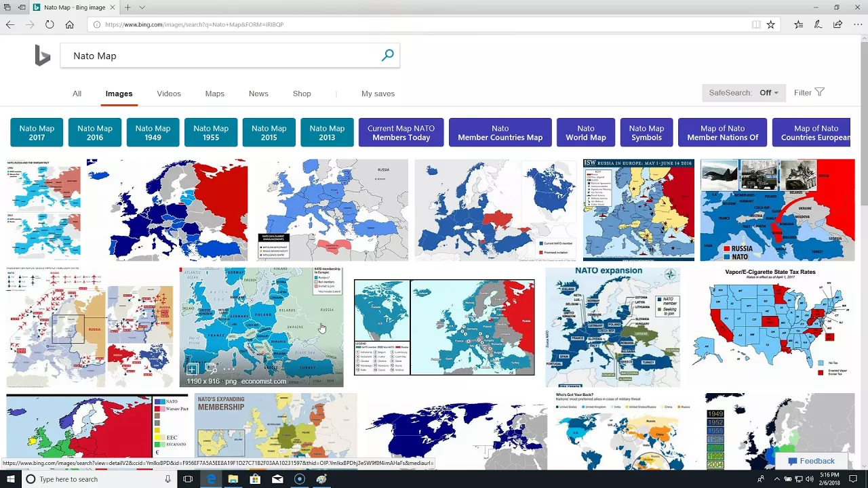Switch to the Videos tab
Screen dimensions: 868x488
point(169,94)
